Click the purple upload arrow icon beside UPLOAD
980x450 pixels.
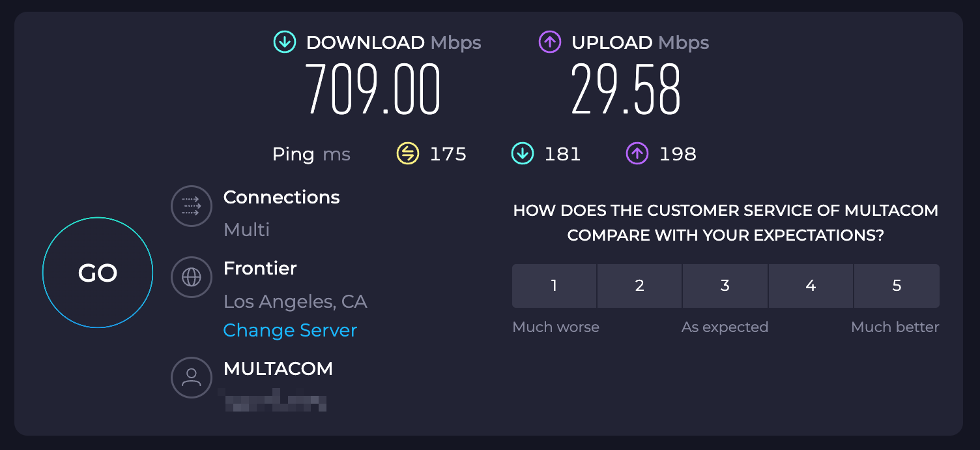550,42
